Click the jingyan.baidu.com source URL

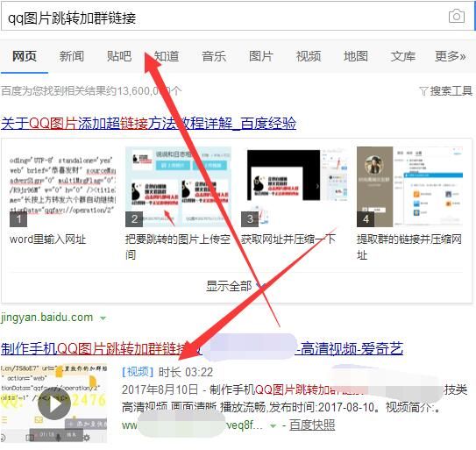[46, 318]
